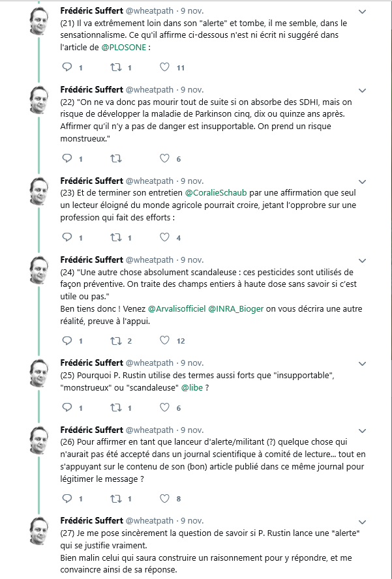
Task: Retweet tweet (21) mentioning @PLOSONE
Action: (116, 67)
